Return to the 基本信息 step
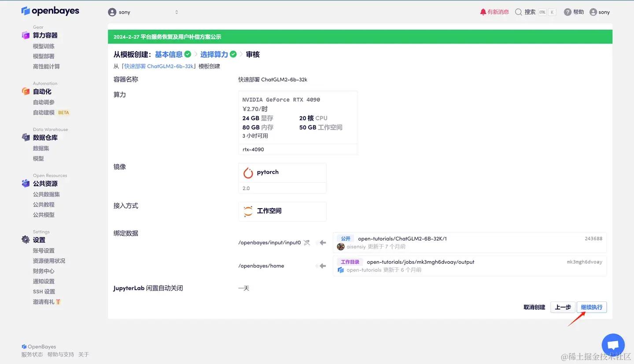Image resolution: width=634 pixels, height=364 pixels. tap(169, 54)
